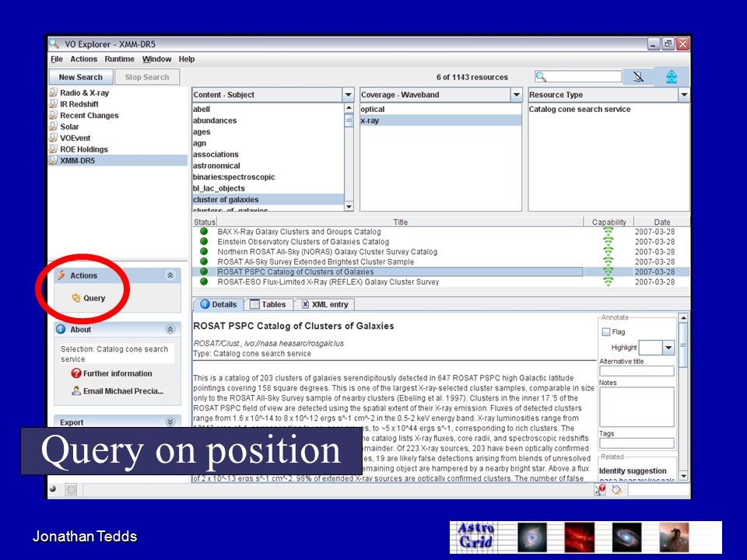Click the Alternative title field
This screenshot has width=747, height=560.
[637, 371]
